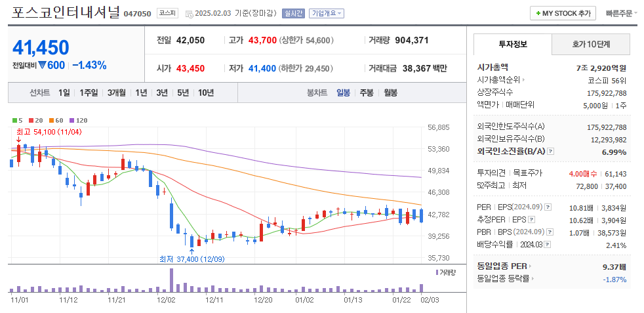Click the 전일 value 42,050
This screenshot has height=313, width=644.
(190, 40)
